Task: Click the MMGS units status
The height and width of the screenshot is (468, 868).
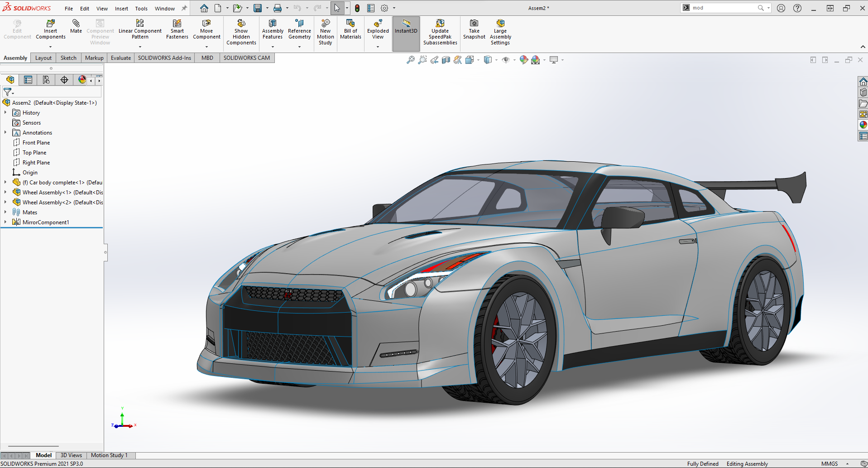Action: click(830, 463)
